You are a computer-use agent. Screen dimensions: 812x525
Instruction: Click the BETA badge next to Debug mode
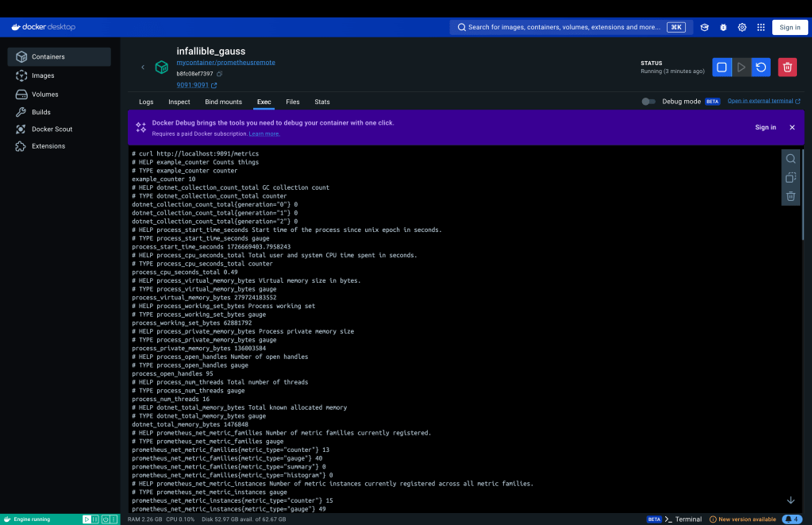713,102
